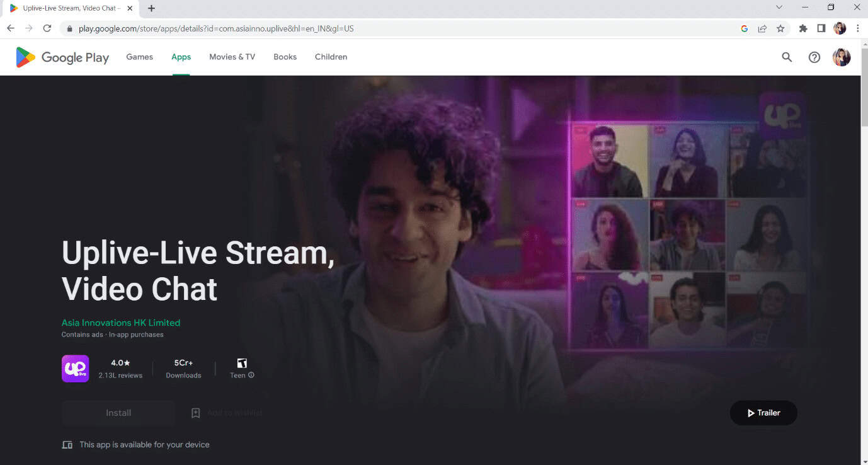Image resolution: width=868 pixels, height=465 pixels.
Task: Click the Teen content rating icon
Action: coord(242,363)
